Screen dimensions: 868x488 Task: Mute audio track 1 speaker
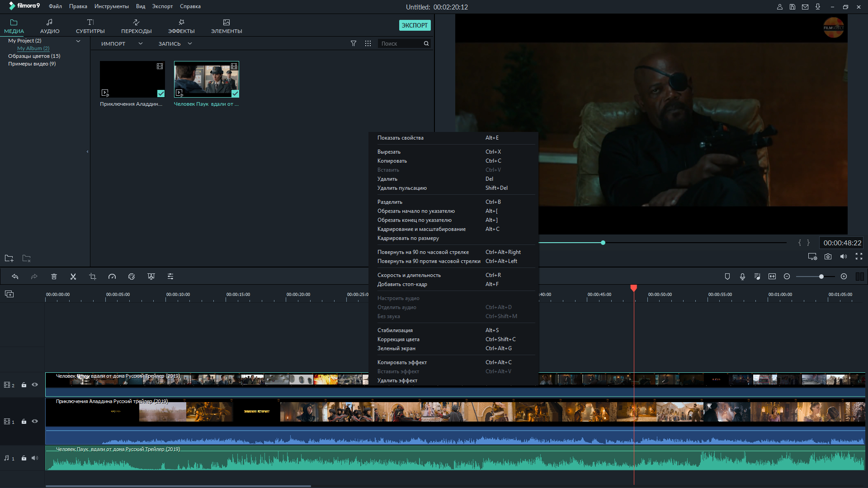tap(35, 458)
